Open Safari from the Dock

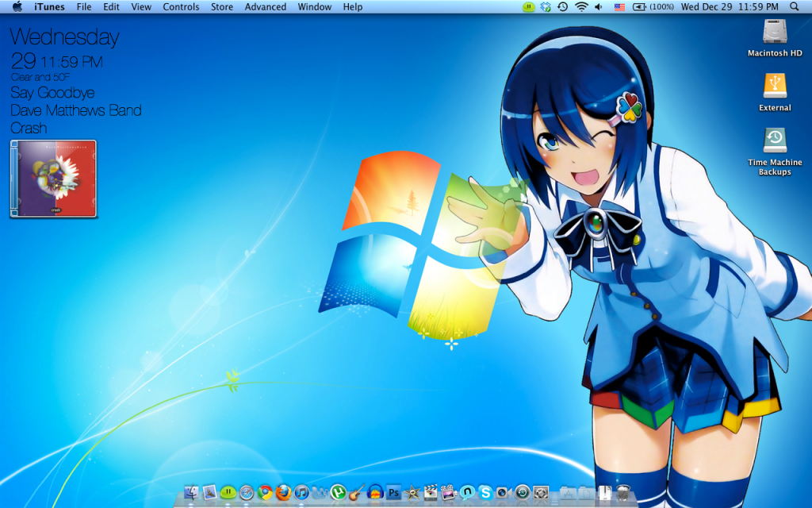coord(247,492)
